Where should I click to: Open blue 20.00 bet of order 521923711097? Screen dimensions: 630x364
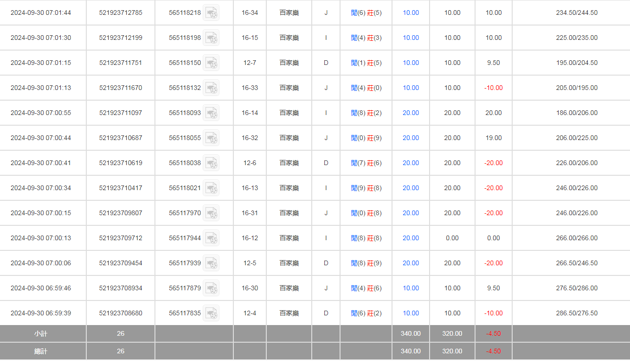(411, 113)
